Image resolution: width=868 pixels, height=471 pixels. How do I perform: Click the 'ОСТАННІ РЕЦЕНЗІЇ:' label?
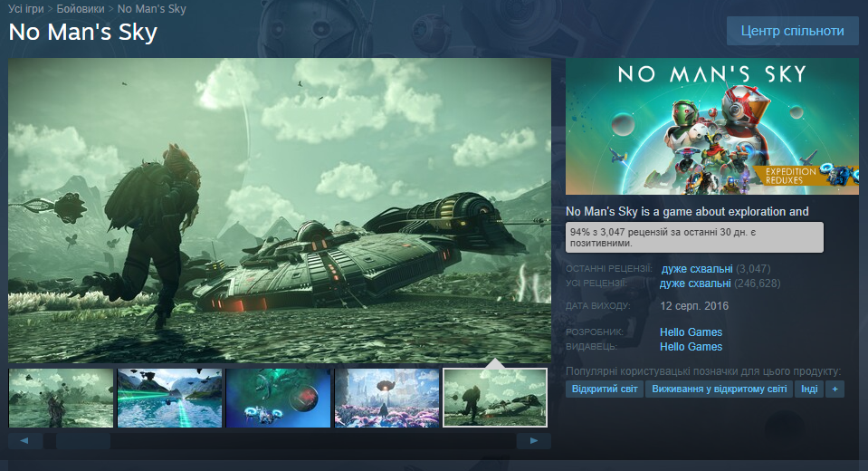609,269
